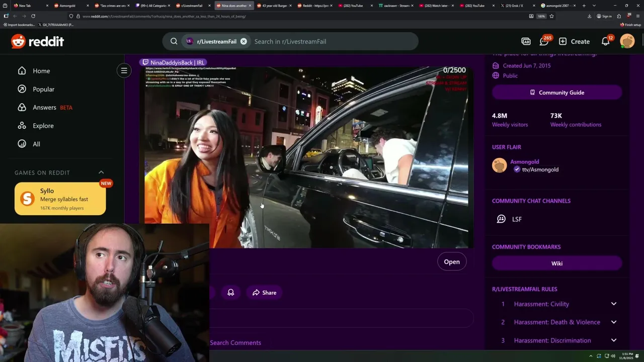The height and width of the screenshot is (362, 644).
Task: Collapse the Games on Reddit section
Action: [101, 172]
